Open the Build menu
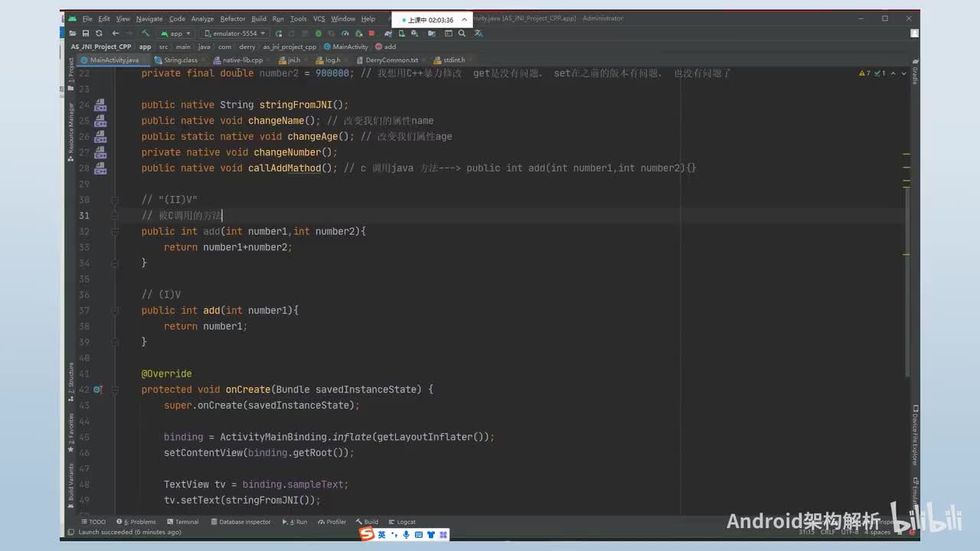The height and width of the screenshot is (551, 980). point(259,18)
